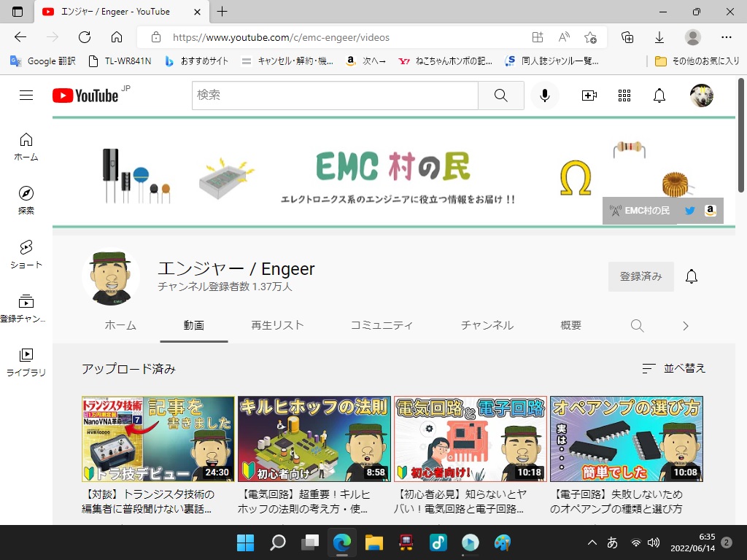Open browser collections icon

[627, 37]
